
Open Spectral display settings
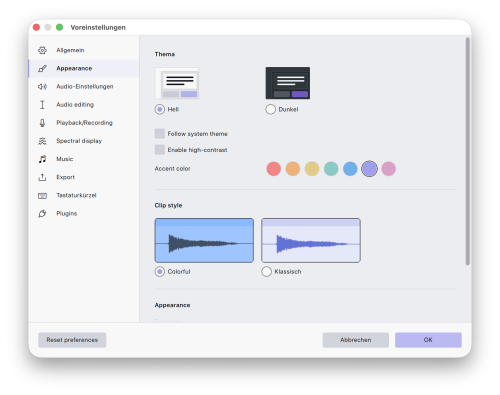pos(84,141)
